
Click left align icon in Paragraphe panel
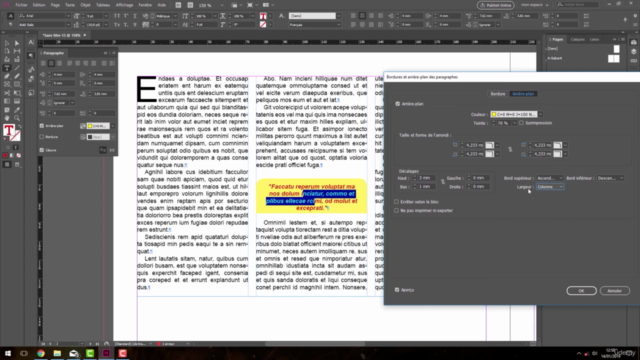pos(43,63)
